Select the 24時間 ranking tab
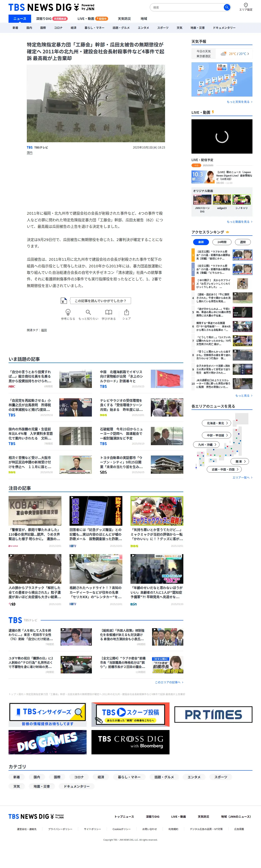 (x=222, y=242)
